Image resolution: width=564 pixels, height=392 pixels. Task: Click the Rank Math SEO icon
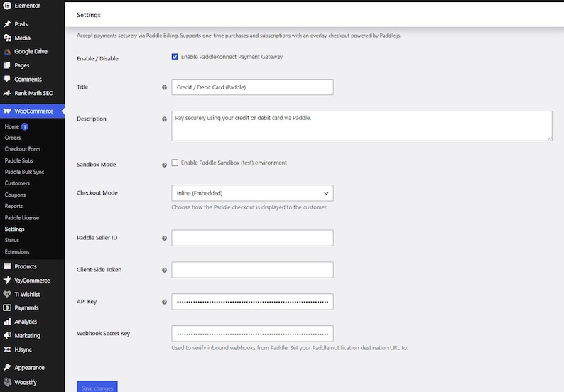click(7, 93)
